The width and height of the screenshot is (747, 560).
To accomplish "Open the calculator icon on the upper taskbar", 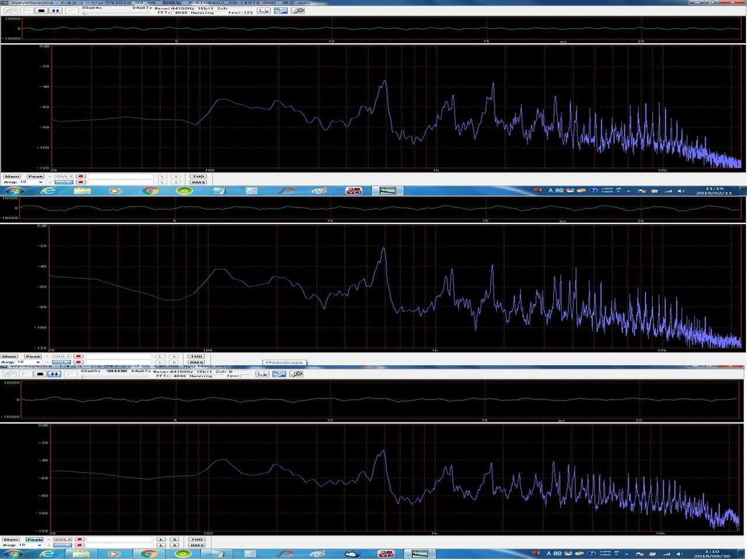I will tap(252, 191).
